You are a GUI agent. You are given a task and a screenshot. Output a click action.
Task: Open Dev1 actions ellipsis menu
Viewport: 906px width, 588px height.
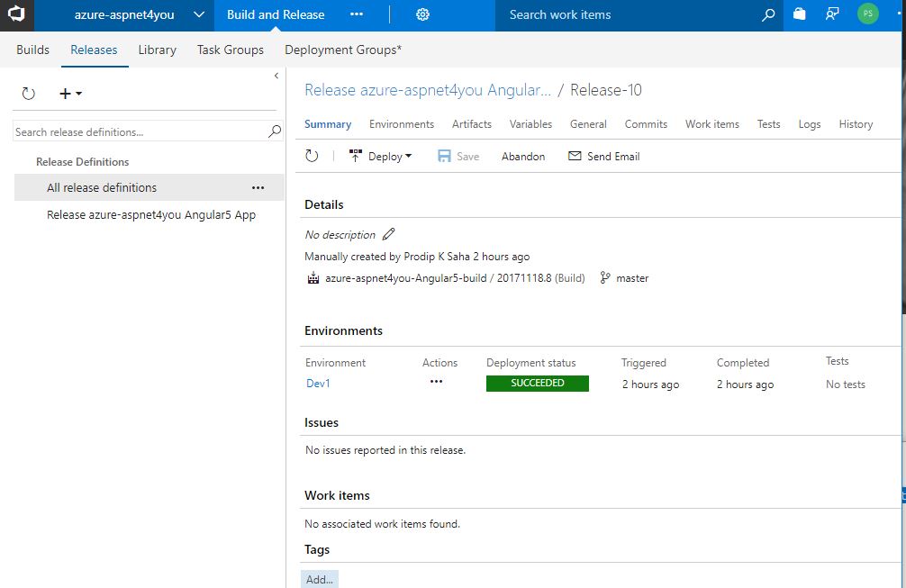point(436,381)
